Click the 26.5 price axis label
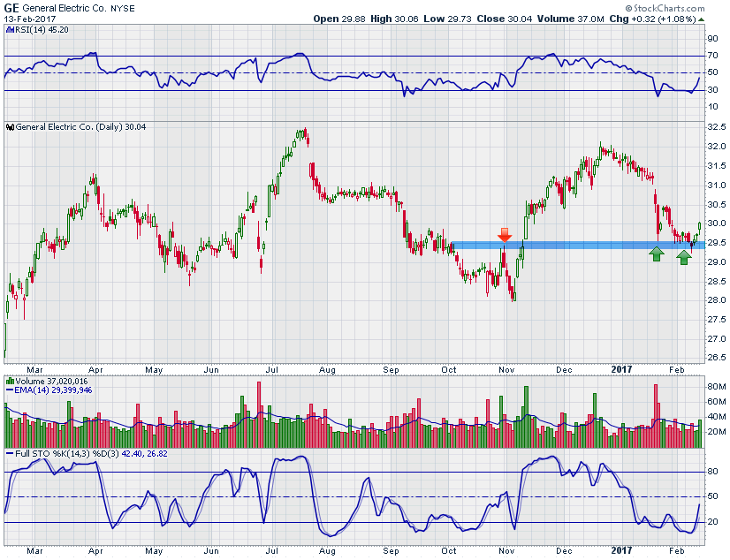 coord(716,358)
